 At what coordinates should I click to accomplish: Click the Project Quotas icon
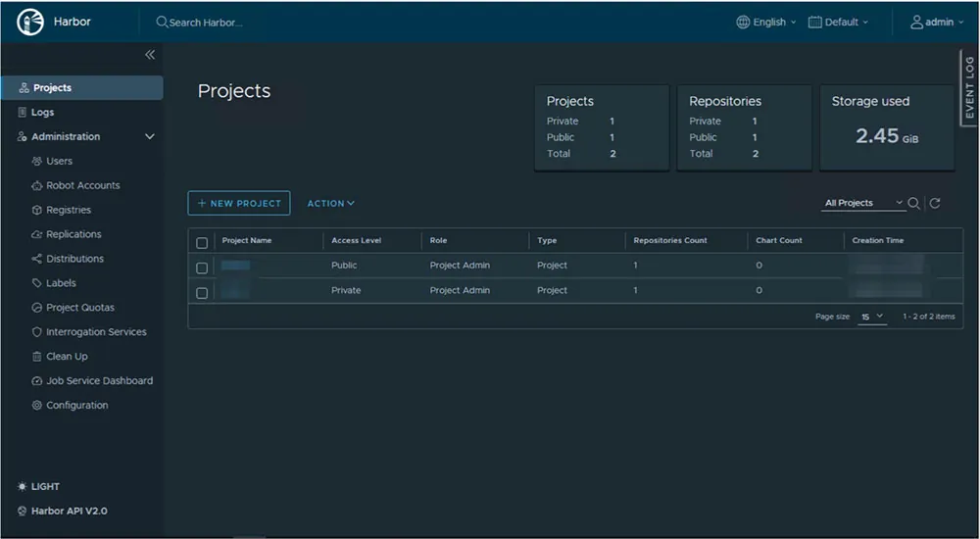37,308
